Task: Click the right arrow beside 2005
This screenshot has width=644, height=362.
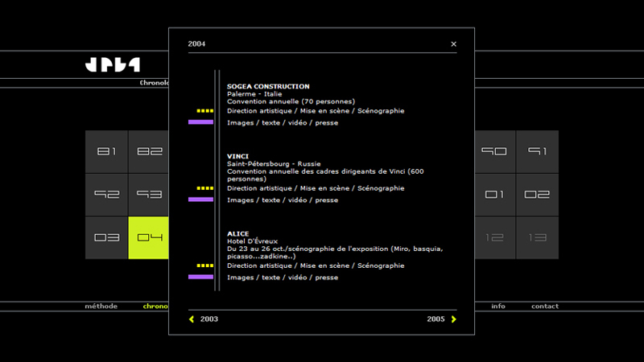Action: click(454, 319)
